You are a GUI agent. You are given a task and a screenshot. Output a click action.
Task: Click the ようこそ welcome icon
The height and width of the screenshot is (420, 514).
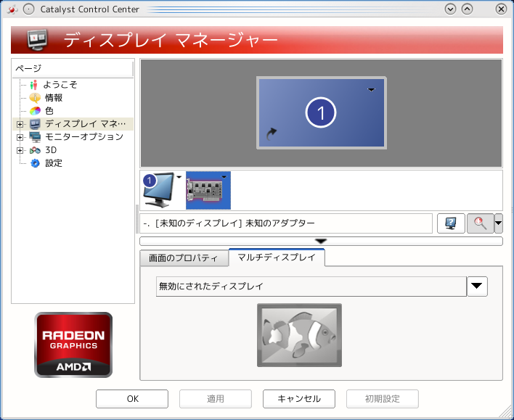[x=33, y=85]
